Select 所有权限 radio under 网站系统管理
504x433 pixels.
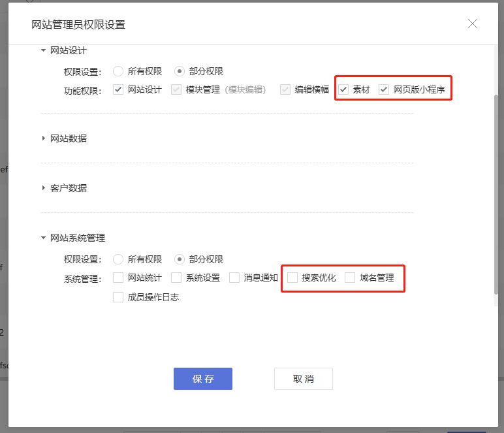118,259
